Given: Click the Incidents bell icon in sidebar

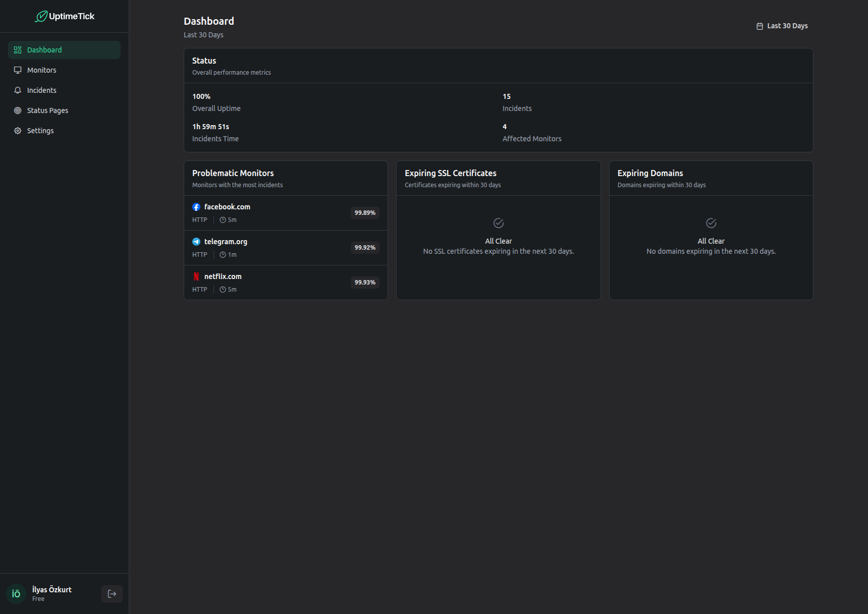Looking at the screenshot, I should tap(18, 90).
